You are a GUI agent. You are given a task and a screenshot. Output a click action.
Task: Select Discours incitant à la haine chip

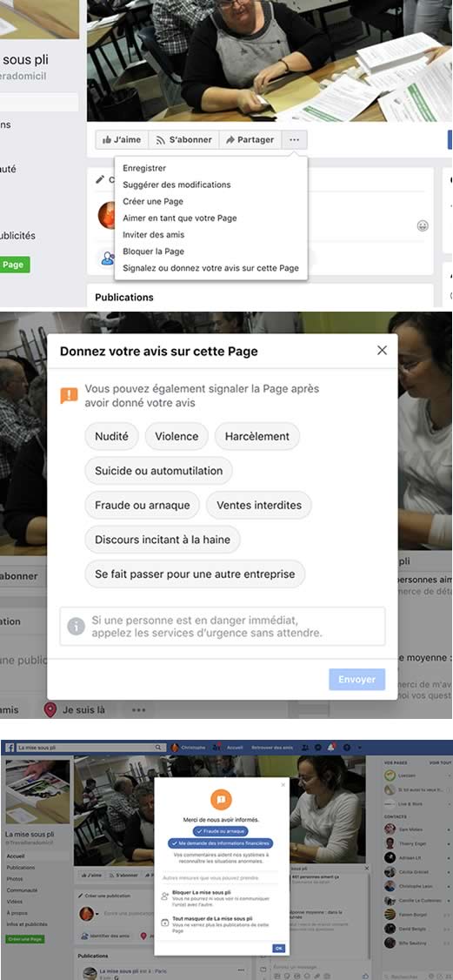click(x=163, y=540)
